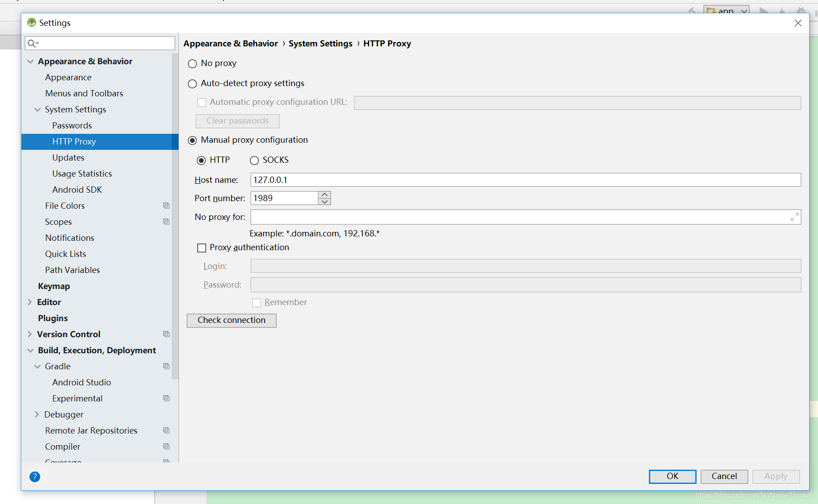Open Appearance settings page
The height and width of the screenshot is (504, 818).
point(68,77)
